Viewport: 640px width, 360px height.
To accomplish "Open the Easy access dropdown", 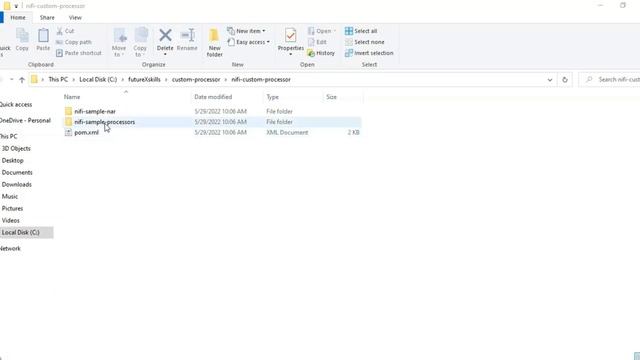I will click(x=249, y=42).
